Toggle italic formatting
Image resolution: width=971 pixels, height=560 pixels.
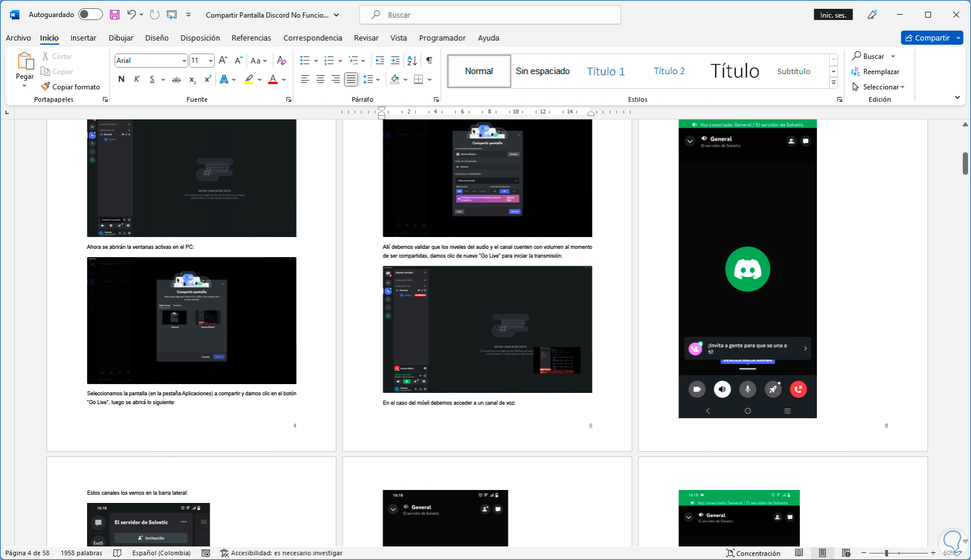click(137, 79)
